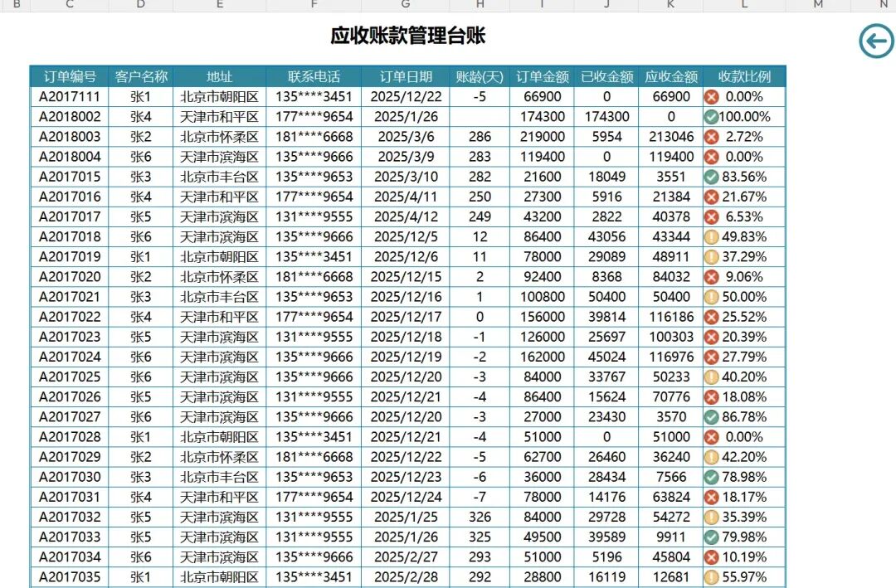Screen dimensions: 896x588
Task: Select 订单金额 cell showing 219000
Action: [543, 137]
